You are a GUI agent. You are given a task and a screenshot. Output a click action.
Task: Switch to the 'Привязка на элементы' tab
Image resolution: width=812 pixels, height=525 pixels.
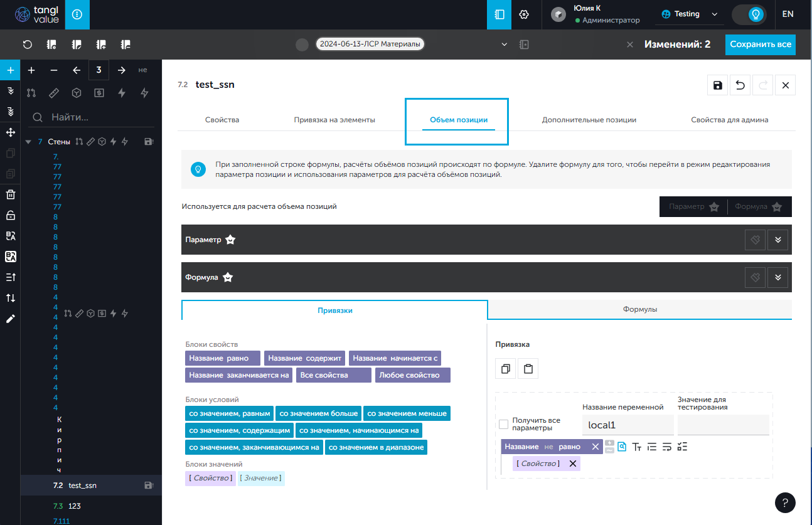(334, 120)
